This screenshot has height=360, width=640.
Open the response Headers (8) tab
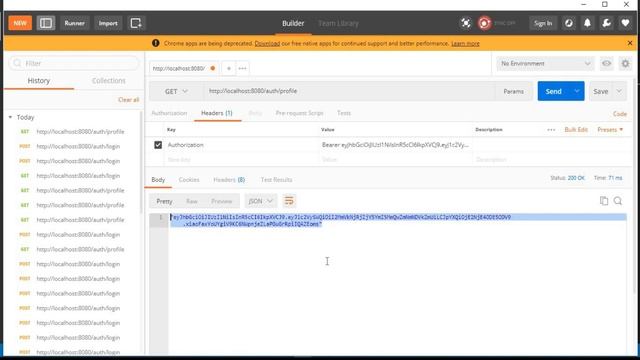click(229, 180)
